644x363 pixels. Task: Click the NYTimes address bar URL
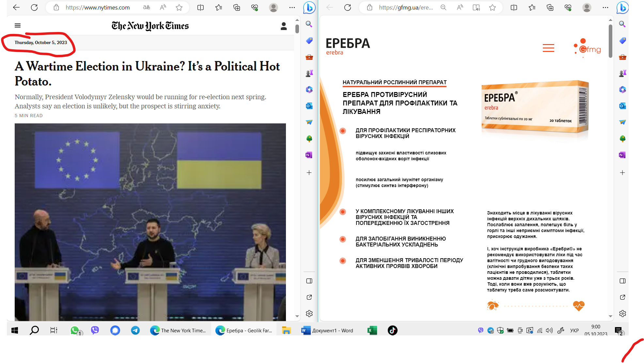click(98, 8)
